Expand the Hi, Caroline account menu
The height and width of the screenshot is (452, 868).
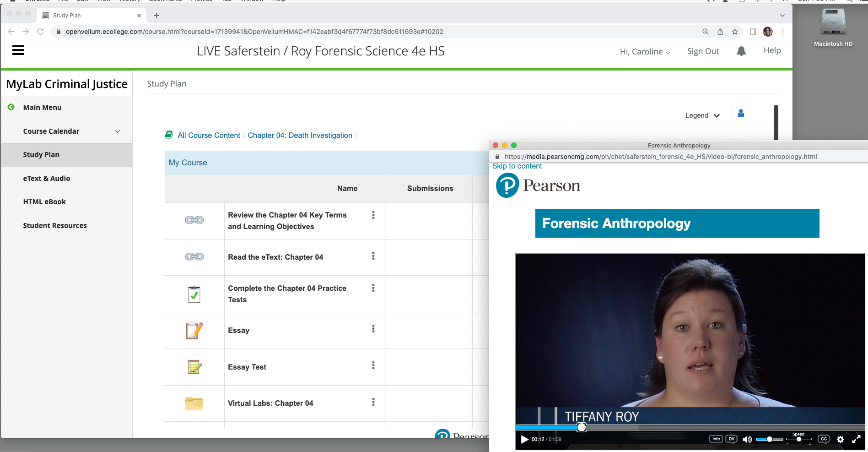(x=645, y=52)
